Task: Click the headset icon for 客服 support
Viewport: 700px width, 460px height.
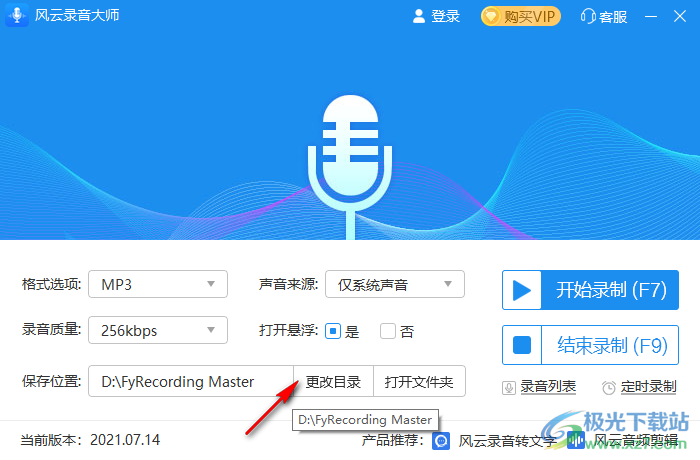Action: [588, 17]
